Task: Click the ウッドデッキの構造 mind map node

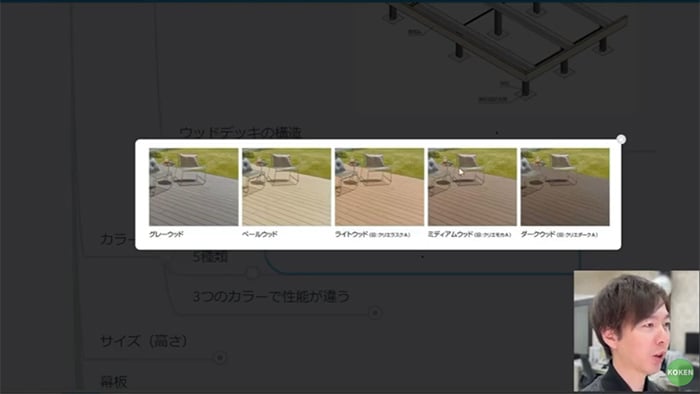Action: (241, 133)
